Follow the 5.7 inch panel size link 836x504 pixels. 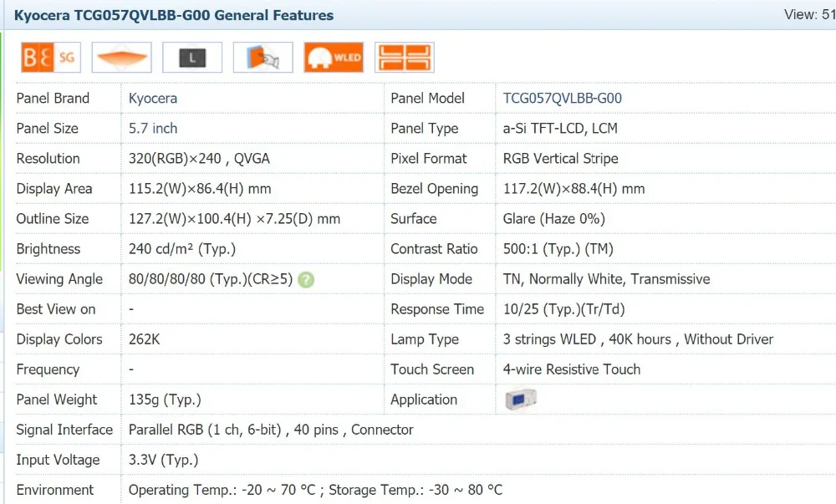[x=153, y=128]
